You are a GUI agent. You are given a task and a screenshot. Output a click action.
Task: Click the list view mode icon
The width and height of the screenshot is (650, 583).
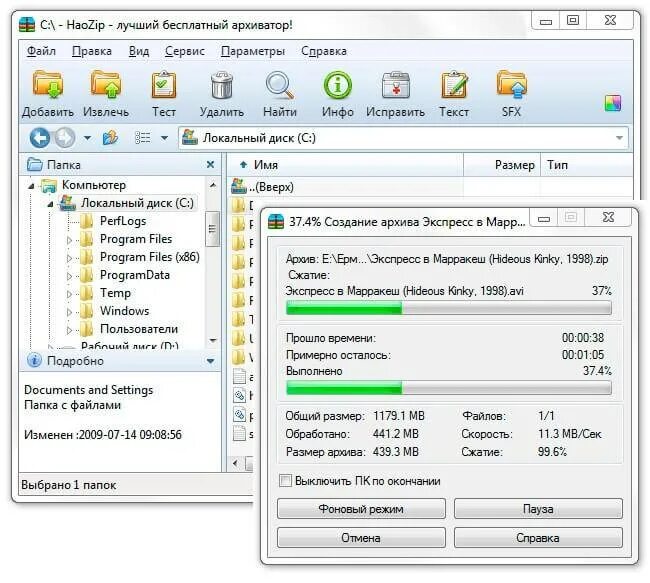click(143, 138)
